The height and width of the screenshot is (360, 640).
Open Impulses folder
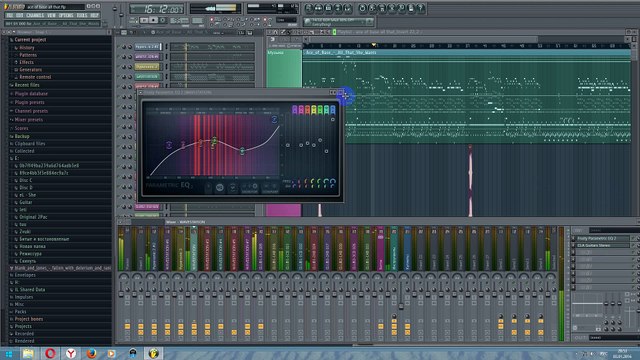(x=24, y=297)
